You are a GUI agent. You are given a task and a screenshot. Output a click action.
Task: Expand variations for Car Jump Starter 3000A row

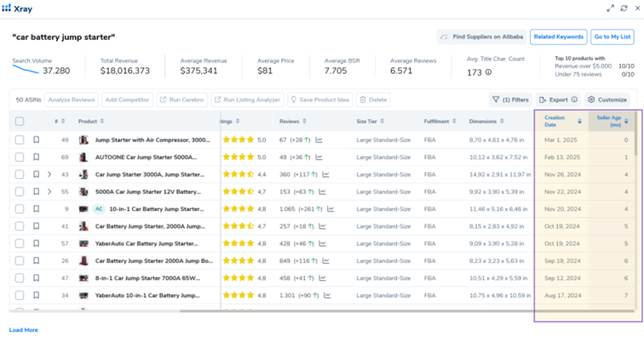coord(49,175)
